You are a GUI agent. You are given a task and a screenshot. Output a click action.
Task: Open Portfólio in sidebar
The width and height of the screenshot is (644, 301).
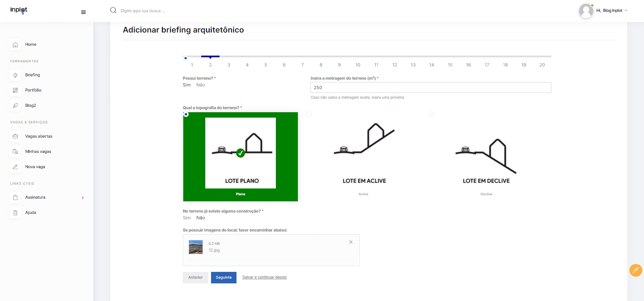(x=33, y=90)
